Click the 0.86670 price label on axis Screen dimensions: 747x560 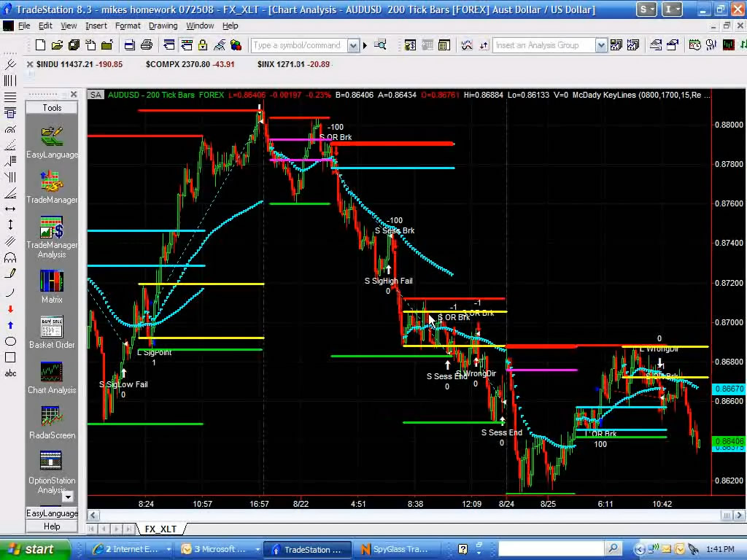click(729, 389)
